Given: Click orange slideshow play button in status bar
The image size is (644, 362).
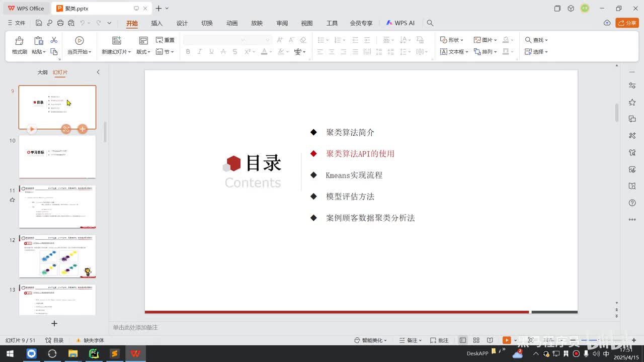Looking at the screenshot, I should tap(507, 340).
